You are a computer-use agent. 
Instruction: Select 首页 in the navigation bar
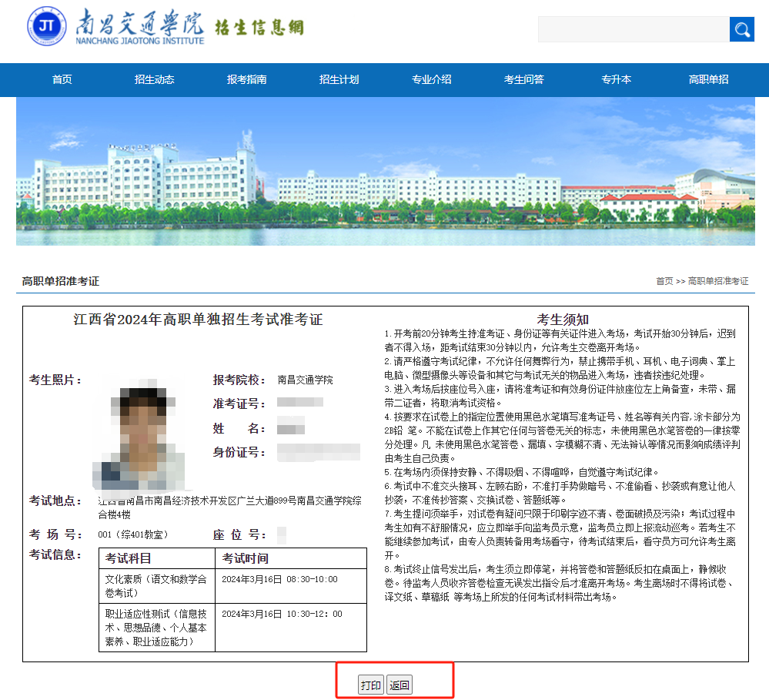pos(62,79)
